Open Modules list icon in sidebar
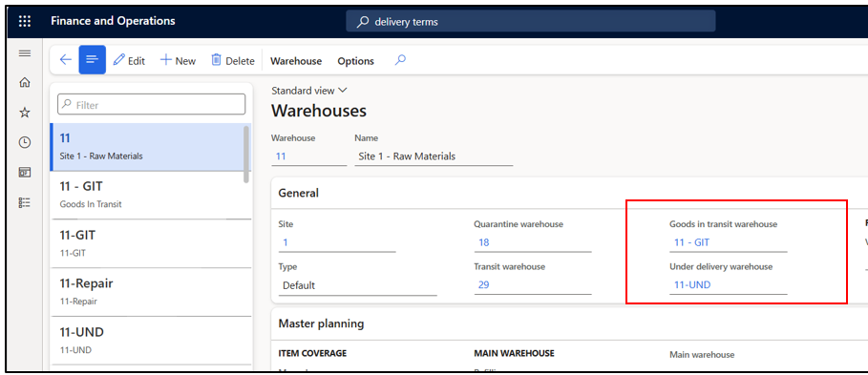 coord(25,202)
